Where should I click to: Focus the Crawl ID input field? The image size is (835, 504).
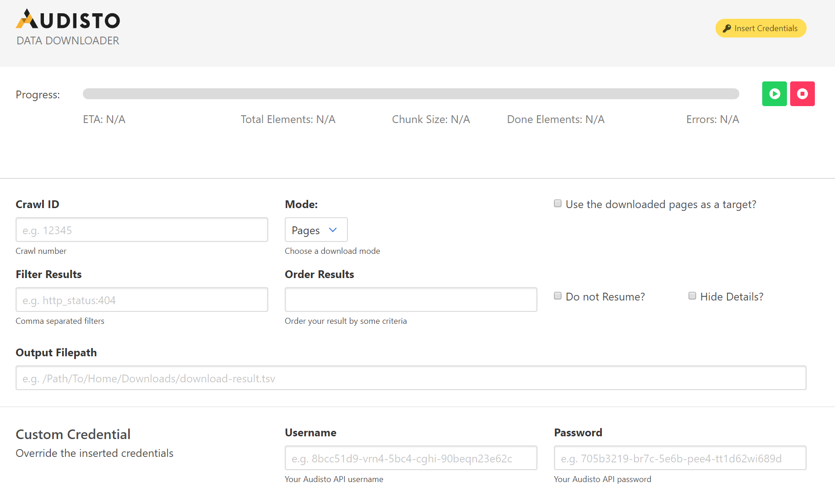tap(142, 230)
